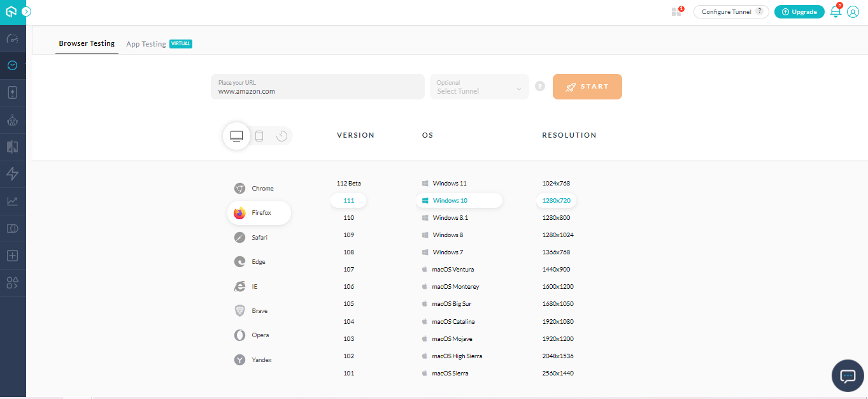Screen dimensions: 868x399
Task: Switch to the App Testing tab
Action: (x=159, y=44)
